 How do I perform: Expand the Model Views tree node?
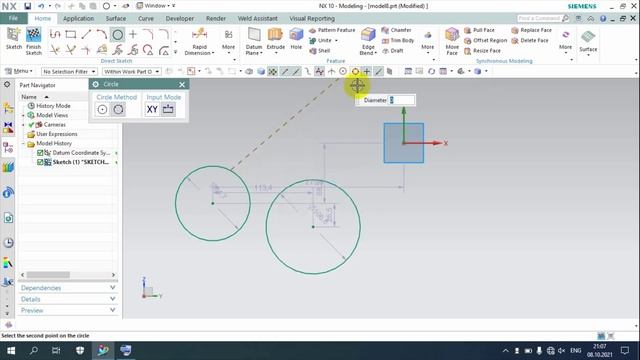point(23,116)
